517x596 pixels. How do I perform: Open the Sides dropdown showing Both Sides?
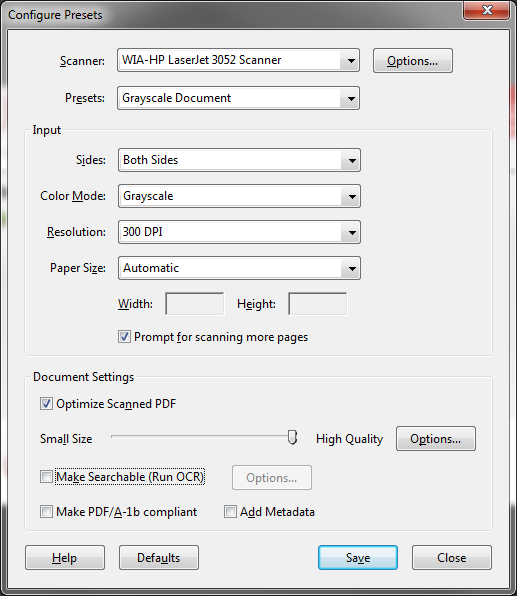(239, 160)
